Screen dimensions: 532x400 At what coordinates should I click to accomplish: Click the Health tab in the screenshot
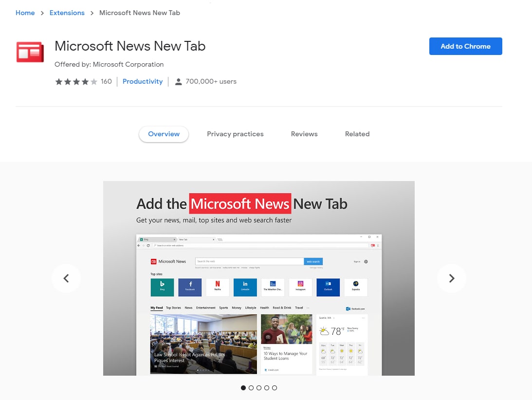click(x=264, y=308)
